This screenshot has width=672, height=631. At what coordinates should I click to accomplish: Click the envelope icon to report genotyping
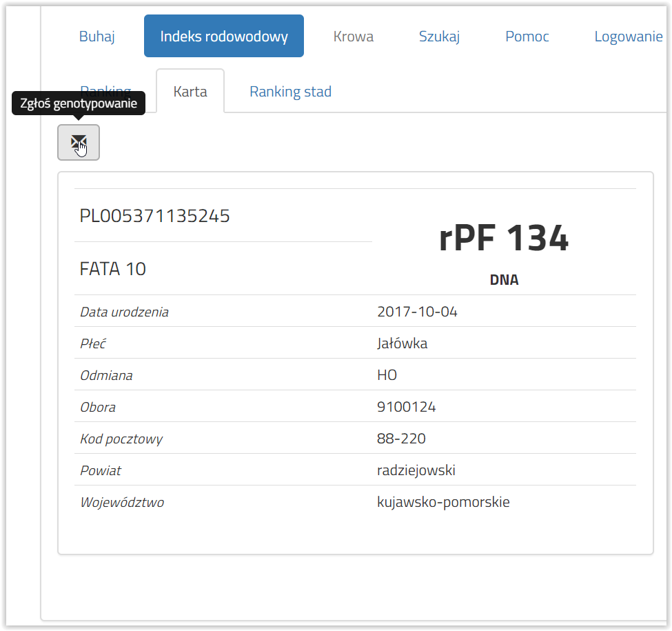[x=79, y=143]
